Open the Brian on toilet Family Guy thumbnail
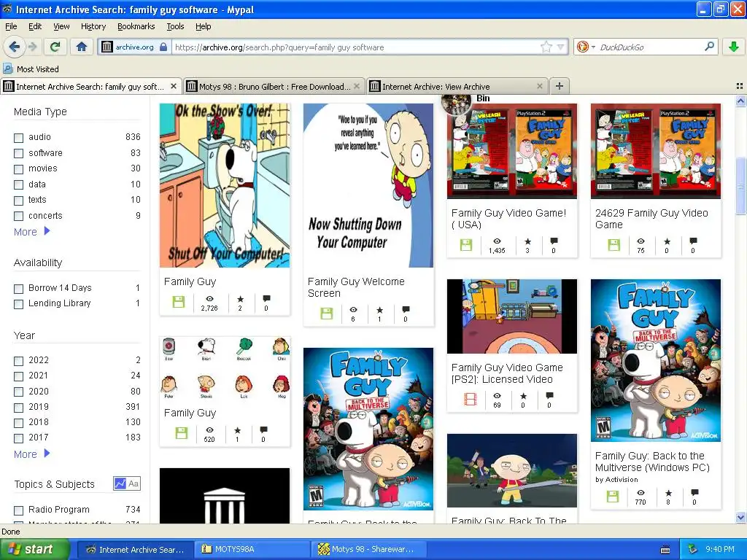This screenshot has width=747, height=560. (x=225, y=185)
